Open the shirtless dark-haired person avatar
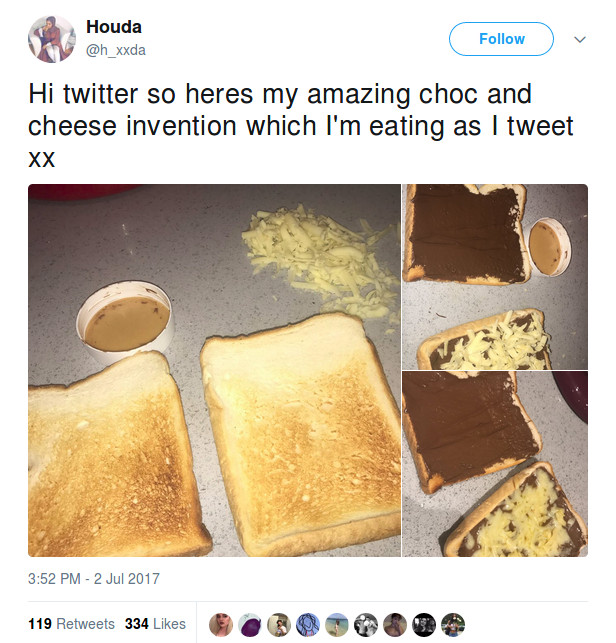Viewport: 616px width, 643px height. [395, 625]
